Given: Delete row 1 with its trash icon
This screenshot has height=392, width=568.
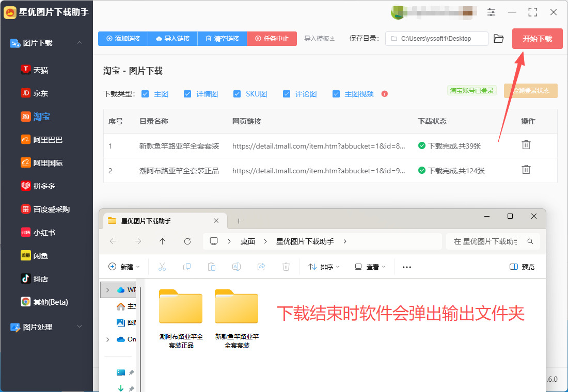Looking at the screenshot, I should click(526, 145).
